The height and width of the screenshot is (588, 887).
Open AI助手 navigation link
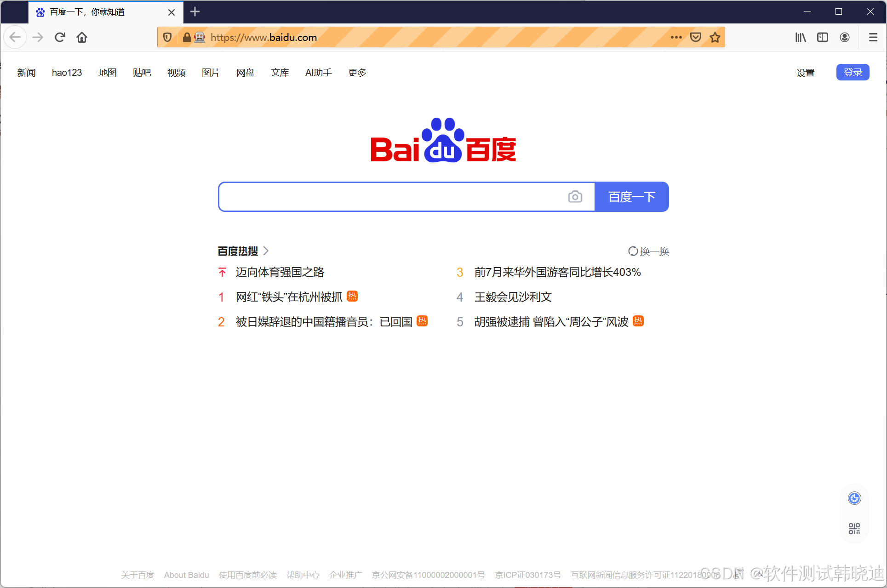(319, 73)
